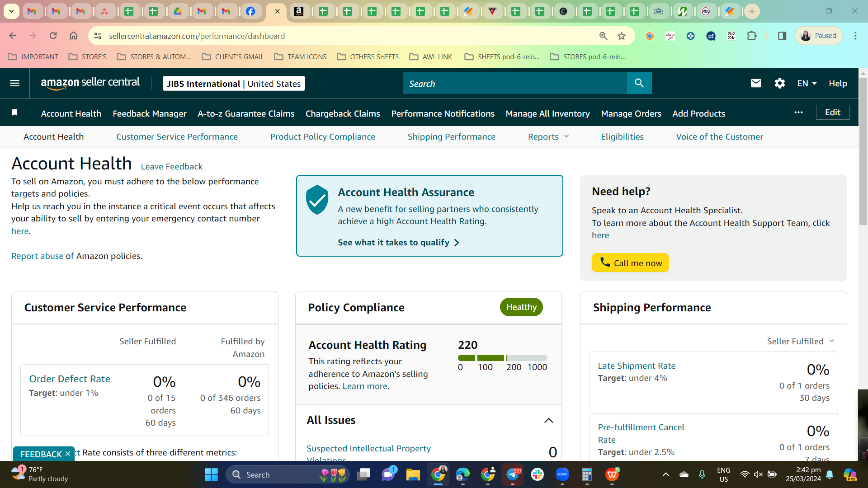The height and width of the screenshot is (488, 868).
Task: Expand the Reports dropdown menu
Action: (x=548, y=136)
